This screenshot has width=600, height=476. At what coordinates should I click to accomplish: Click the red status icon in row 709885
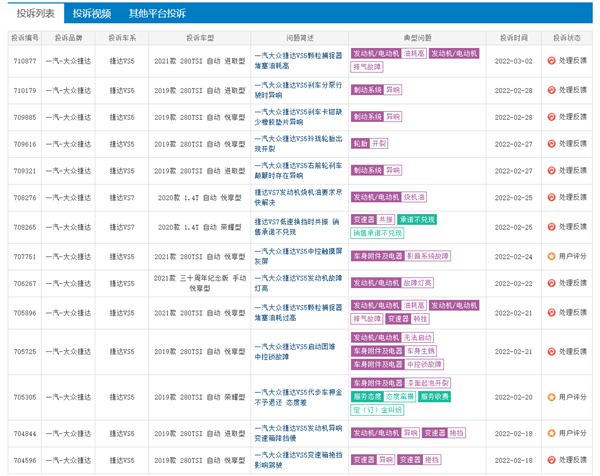point(551,117)
